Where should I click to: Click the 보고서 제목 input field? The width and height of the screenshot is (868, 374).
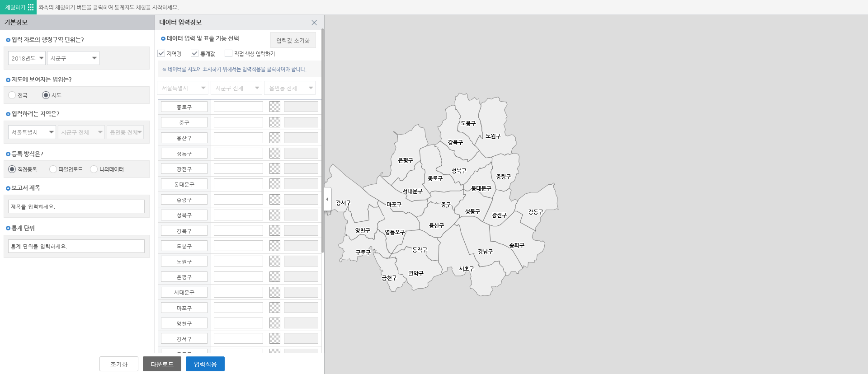76,206
